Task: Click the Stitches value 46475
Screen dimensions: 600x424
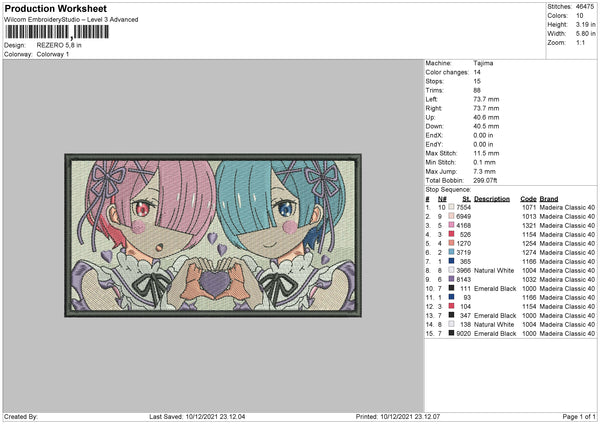Action: (585, 7)
